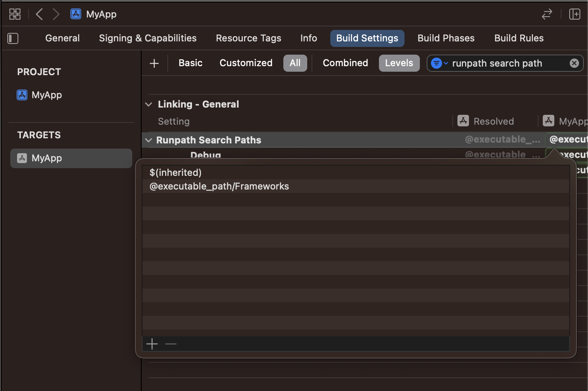This screenshot has height=391, width=588.
Task: Select the @executable_path/Frameworks entry
Action: [x=356, y=186]
